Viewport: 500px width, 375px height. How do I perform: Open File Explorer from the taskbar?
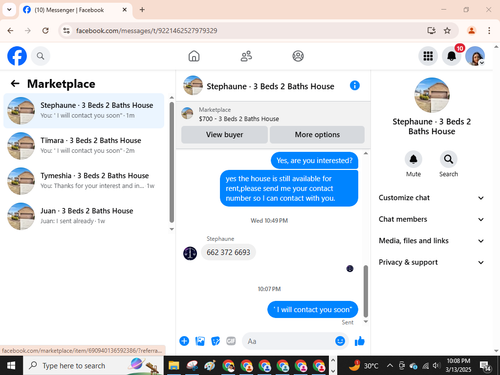(x=174, y=366)
